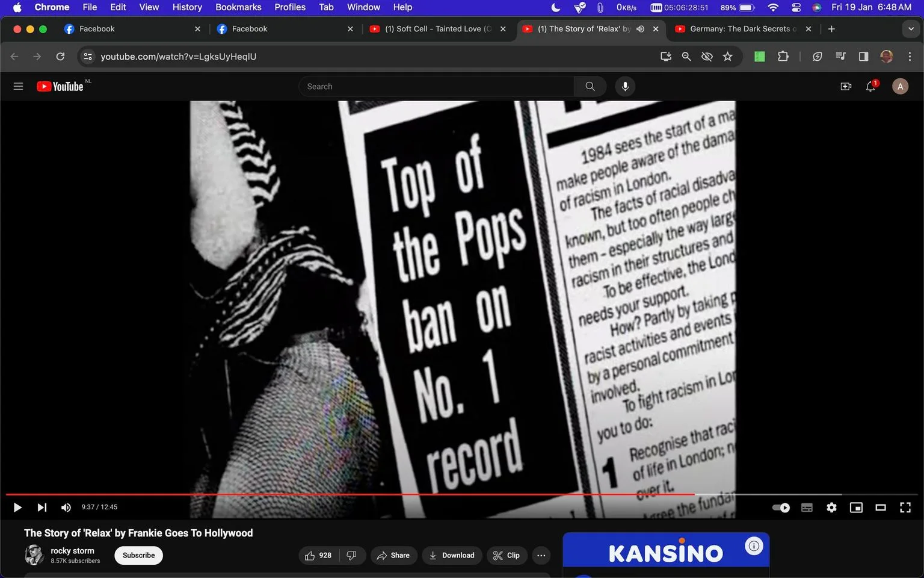Play the paused YouTube video

coord(17,508)
